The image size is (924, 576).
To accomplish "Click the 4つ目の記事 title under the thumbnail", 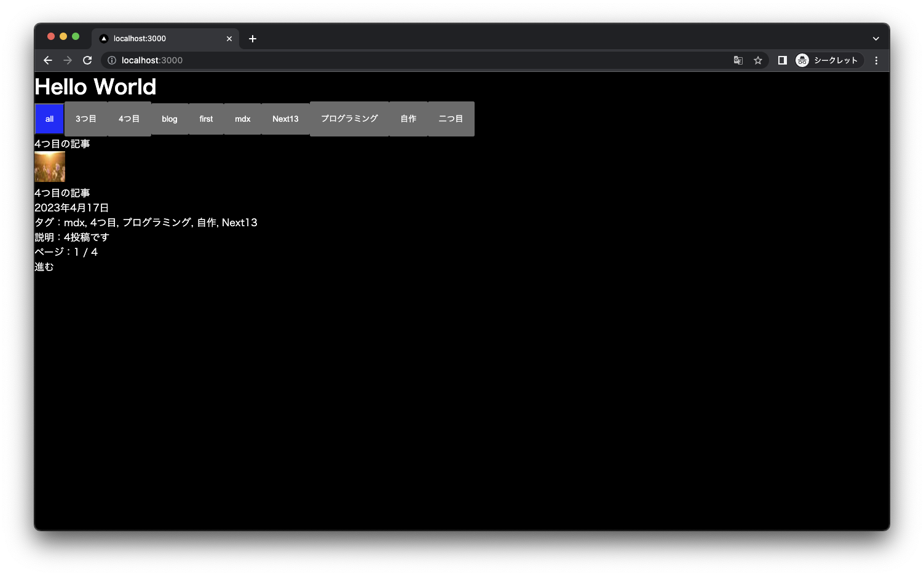I will click(62, 193).
